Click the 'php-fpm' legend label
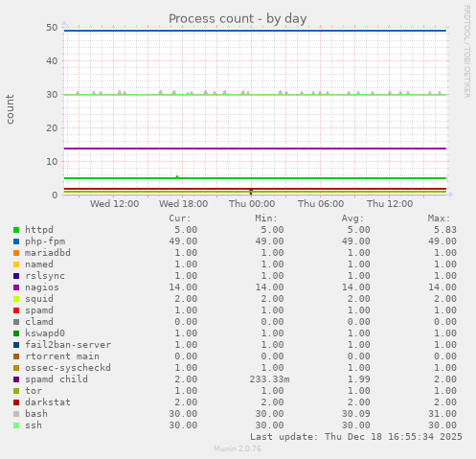Image resolution: width=476 pixels, height=459 pixels. click(x=45, y=241)
